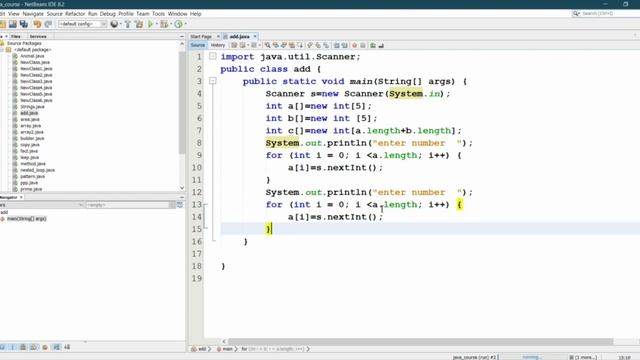Image resolution: width=640 pixels, height=360 pixels.
Task: Collapse the import fold on line 1
Action: click(213, 56)
